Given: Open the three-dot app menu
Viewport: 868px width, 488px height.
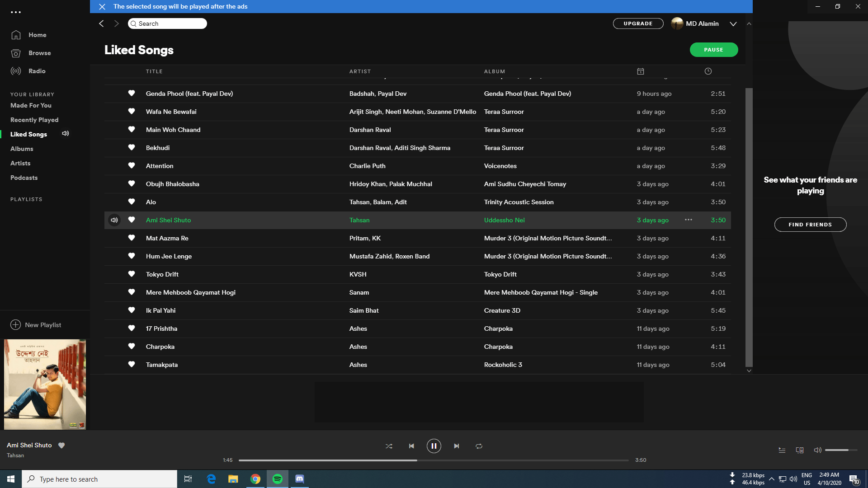Looking at the screenshot, I should [16, 12].
